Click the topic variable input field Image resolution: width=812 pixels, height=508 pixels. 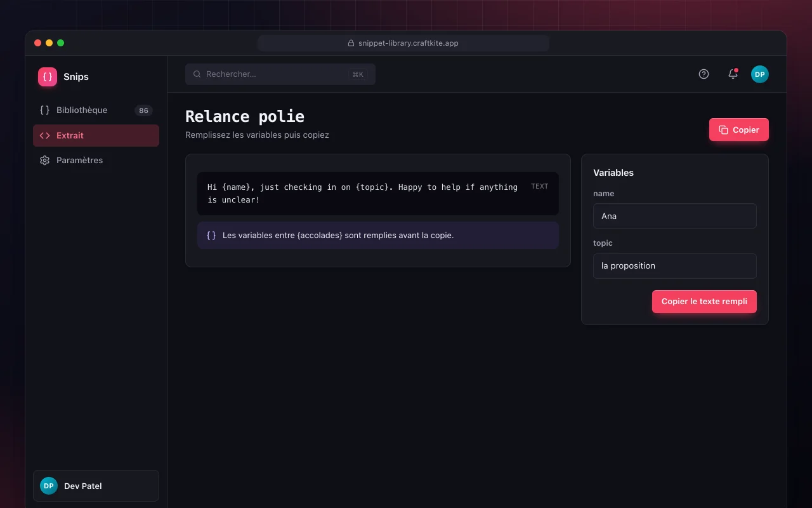click(675, 266)
